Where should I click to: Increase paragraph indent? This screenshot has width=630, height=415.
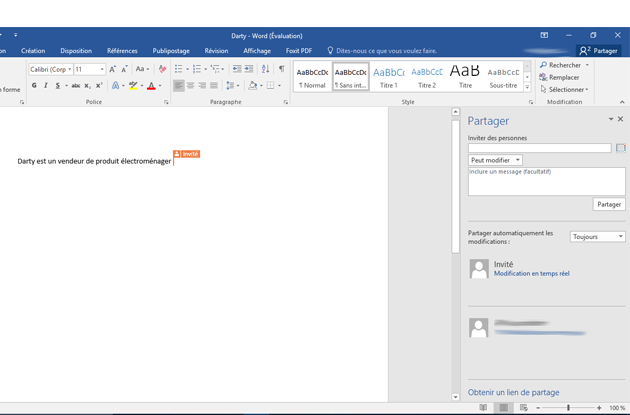[x=249, y=69]
